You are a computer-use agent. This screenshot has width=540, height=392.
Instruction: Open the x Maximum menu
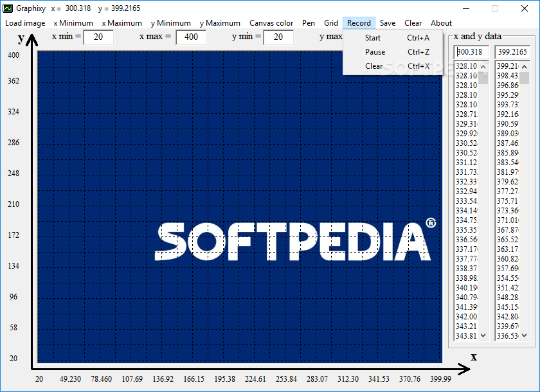122,23
